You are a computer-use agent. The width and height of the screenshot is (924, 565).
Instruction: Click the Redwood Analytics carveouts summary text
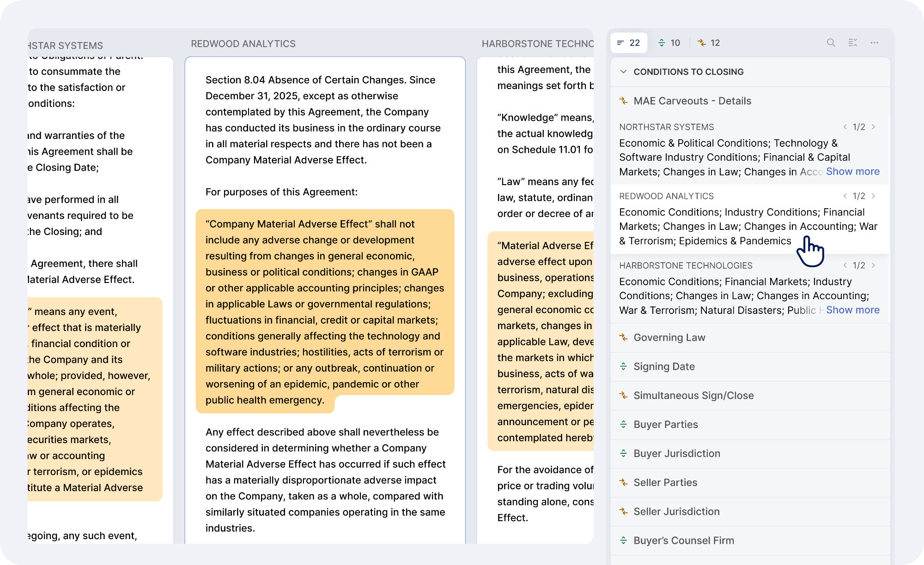point(748,227)
